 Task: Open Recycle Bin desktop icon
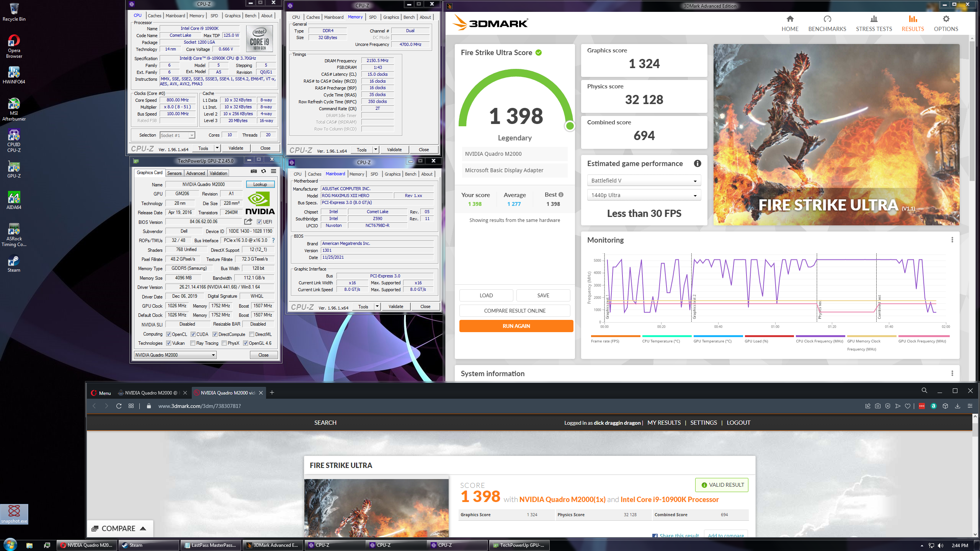pyautogui.click(x=14, y=12)
